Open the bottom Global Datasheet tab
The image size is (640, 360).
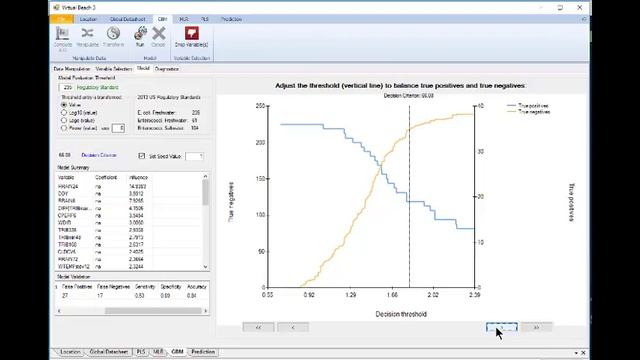pos(109,352)
